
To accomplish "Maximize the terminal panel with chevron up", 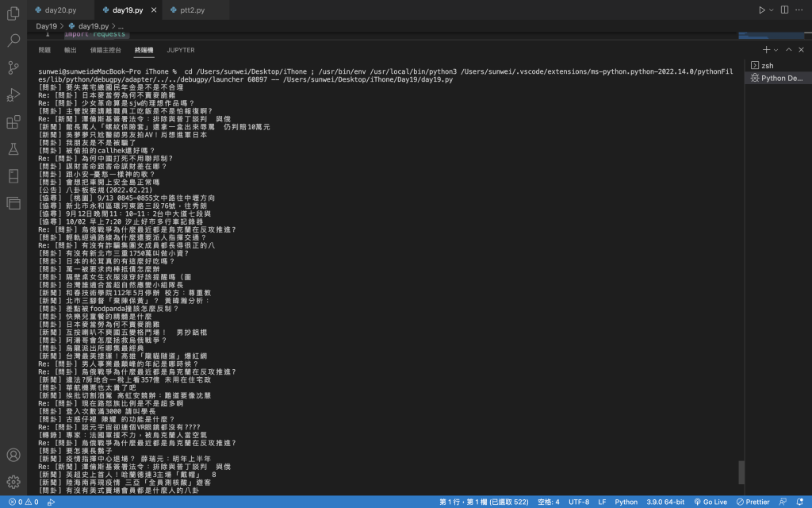I will click(x=788, y=50).
